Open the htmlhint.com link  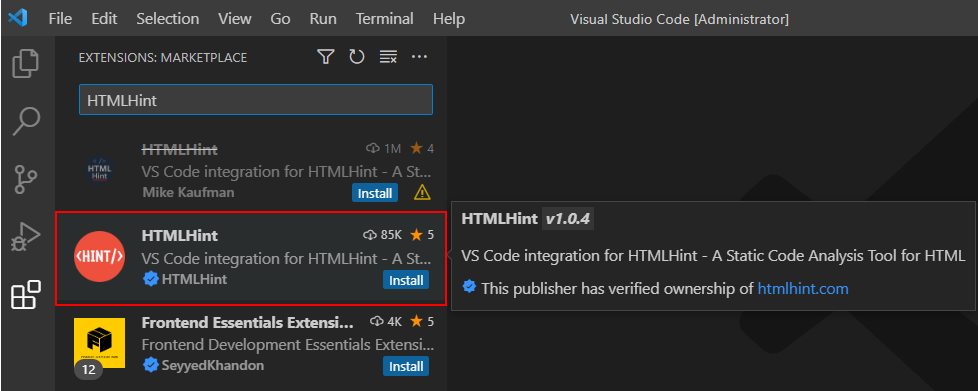803,288
